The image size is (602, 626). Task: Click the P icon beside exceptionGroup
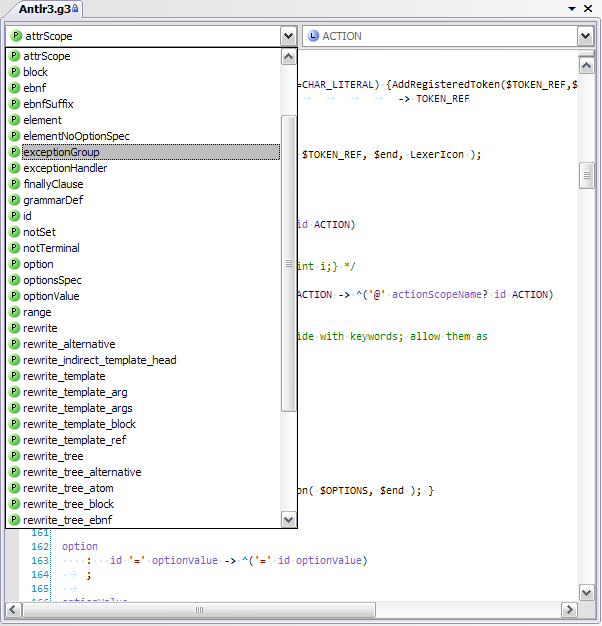click(14, 152)
